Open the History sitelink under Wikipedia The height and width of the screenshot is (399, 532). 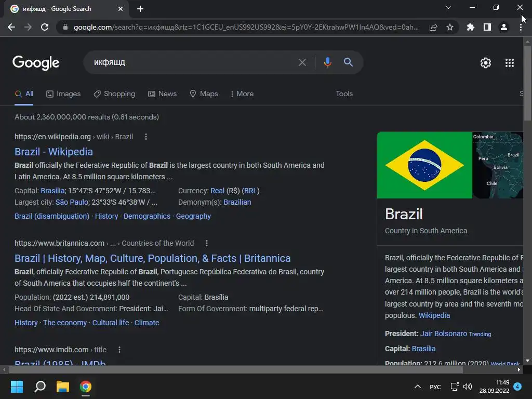coord(107,216)
